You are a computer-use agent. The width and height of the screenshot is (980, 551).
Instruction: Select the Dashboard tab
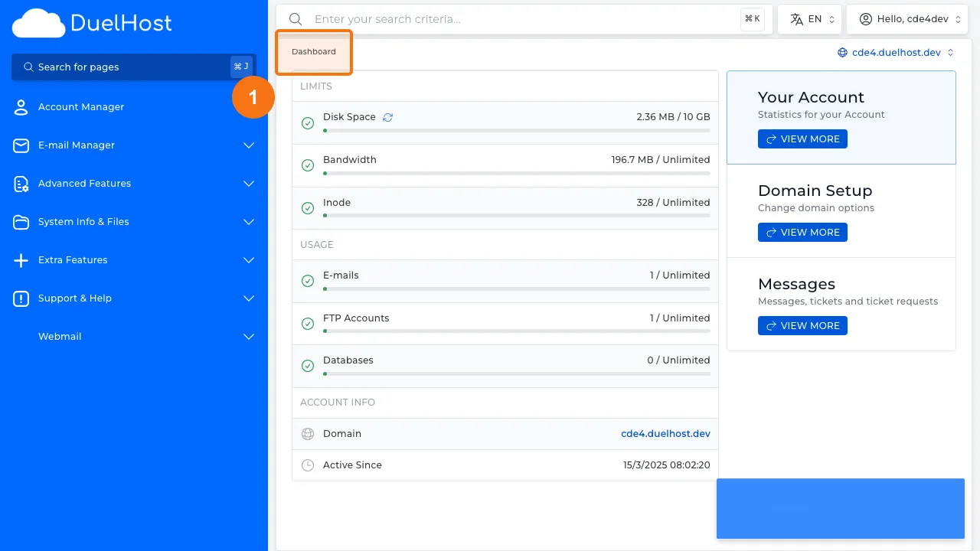(x=313, y=51)
